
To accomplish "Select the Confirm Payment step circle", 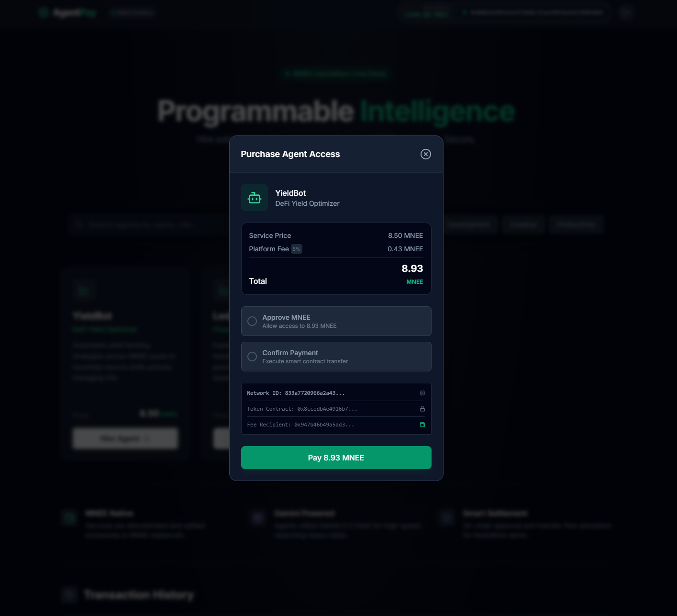I will (x=252, y=357).
